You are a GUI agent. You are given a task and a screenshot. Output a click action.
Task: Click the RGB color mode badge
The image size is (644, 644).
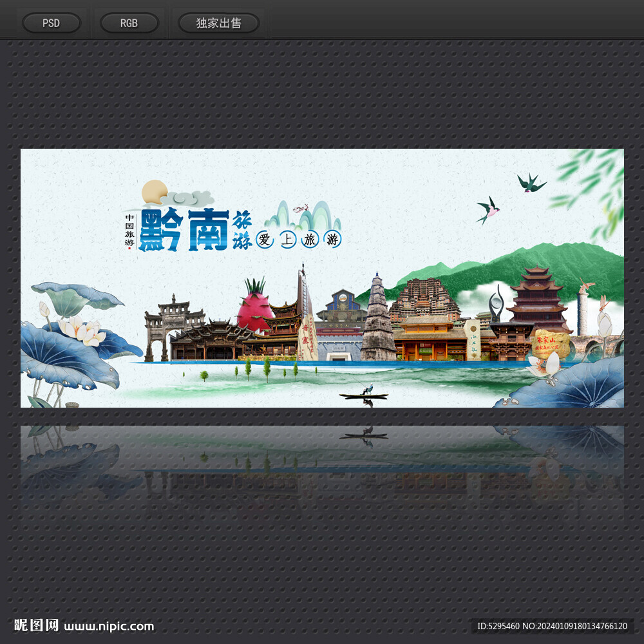tap(129, 23)
